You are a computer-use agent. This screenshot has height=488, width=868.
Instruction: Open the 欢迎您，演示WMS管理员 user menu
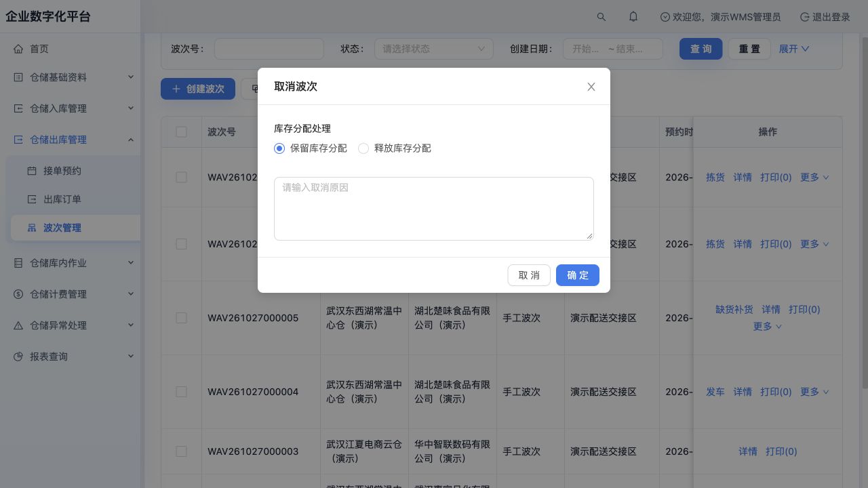click(720, 17)
